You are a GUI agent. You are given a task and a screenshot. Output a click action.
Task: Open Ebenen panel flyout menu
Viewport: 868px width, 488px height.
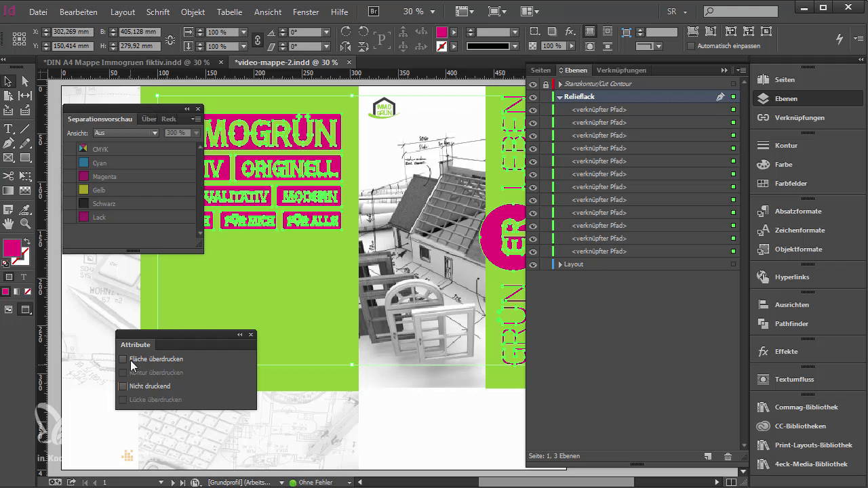[x=740, y=70]
